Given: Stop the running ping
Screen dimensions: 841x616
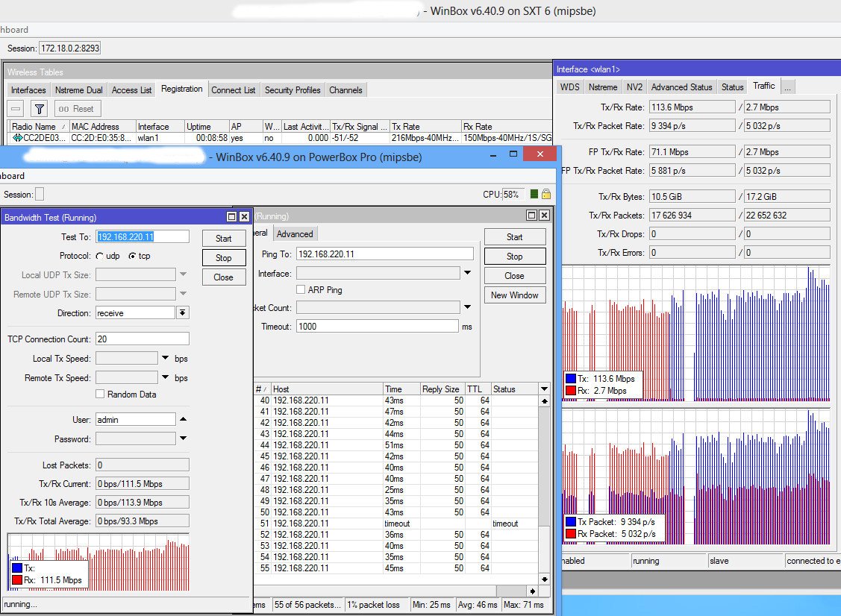Looking at the screenshot, I should point(515,257).
